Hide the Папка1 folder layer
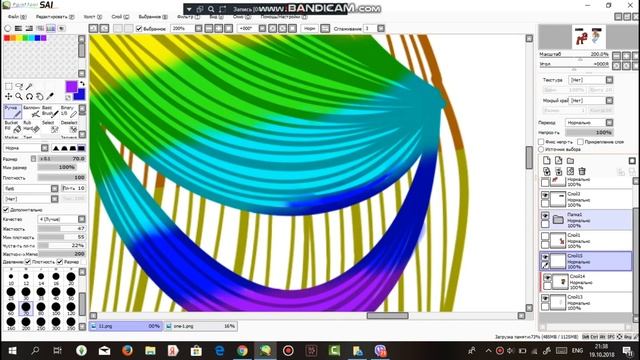Viewport: 640px width, 360px height. [545, 216]
